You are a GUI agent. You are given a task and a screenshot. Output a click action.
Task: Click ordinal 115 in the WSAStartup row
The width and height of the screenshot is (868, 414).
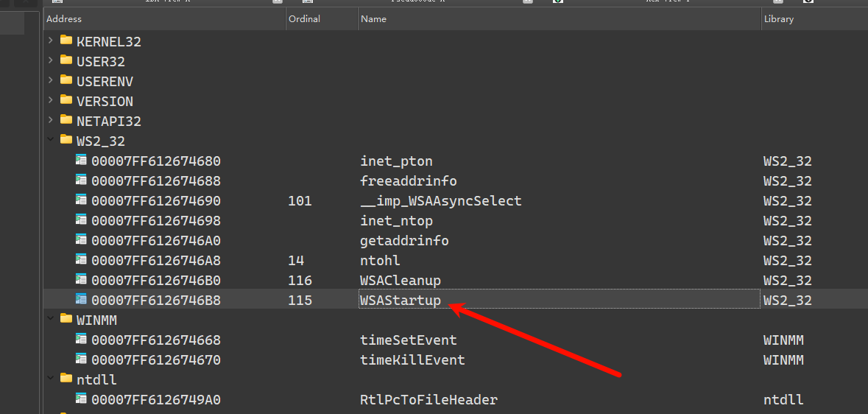[x=300, y=301]
